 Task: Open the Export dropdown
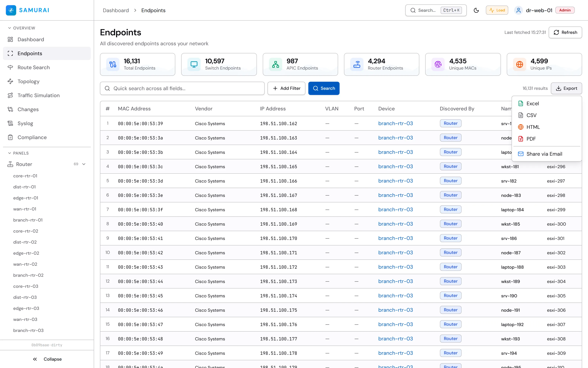click(566, 88)
